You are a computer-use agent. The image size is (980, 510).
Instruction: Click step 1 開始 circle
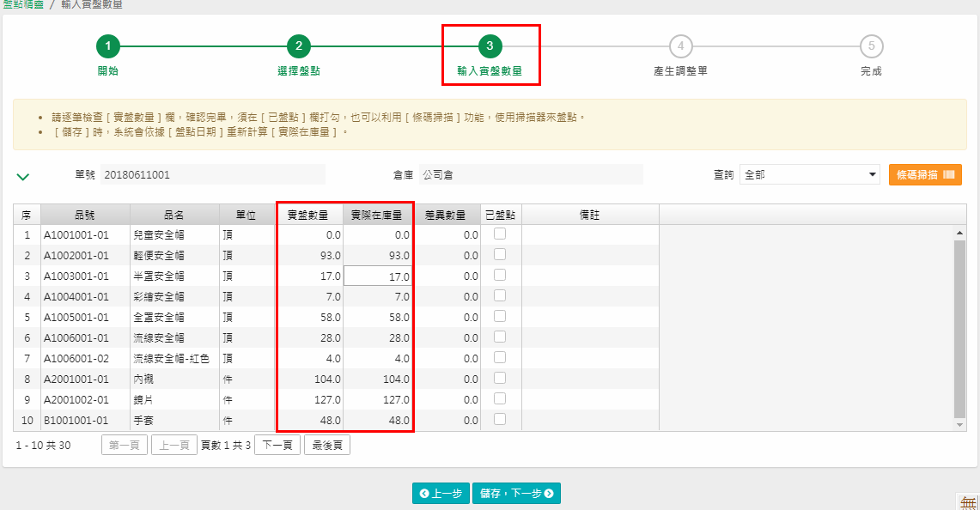[x=107, y=46]
